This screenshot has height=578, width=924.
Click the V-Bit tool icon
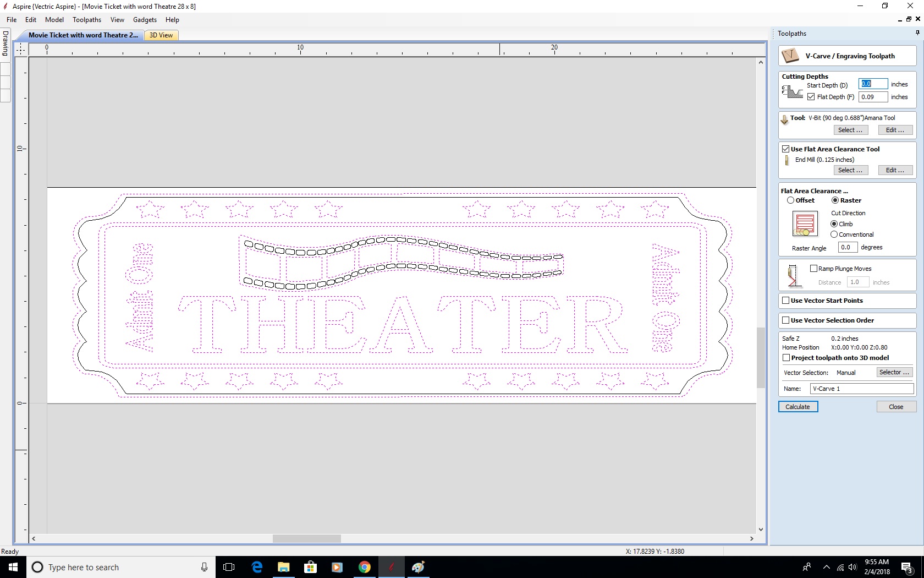coord(784,119)
